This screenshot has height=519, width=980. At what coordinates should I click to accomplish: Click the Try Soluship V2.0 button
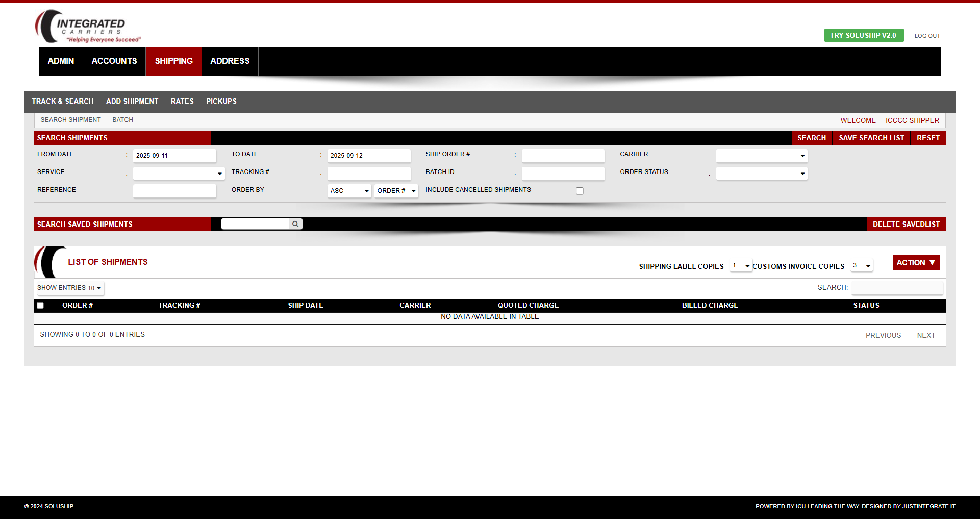864,35
